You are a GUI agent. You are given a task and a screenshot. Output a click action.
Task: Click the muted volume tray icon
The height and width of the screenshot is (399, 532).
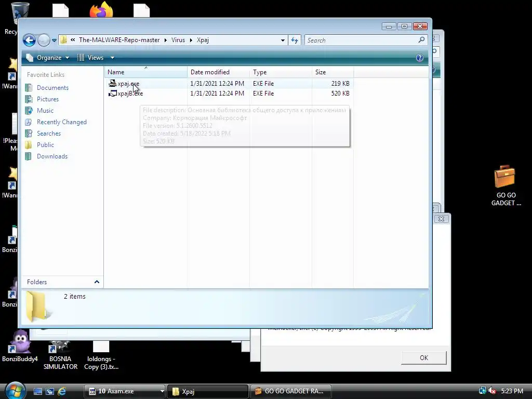click(x=492, y=391)
